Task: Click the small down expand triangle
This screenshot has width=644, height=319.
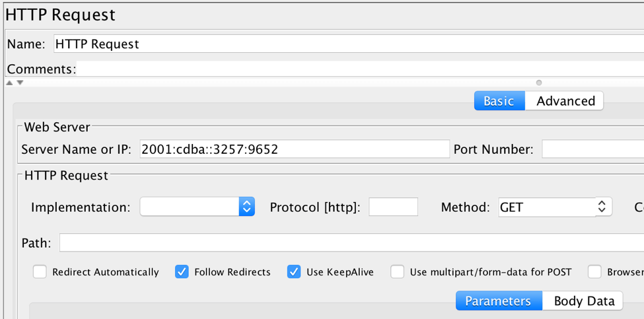Action: (x=20, y=83)
